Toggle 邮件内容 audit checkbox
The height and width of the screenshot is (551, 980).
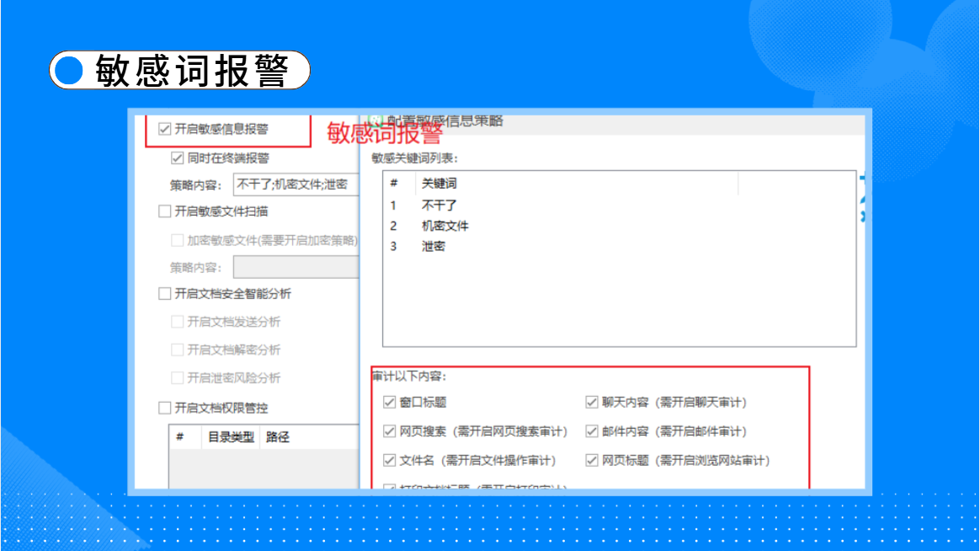tap(592, 431)
